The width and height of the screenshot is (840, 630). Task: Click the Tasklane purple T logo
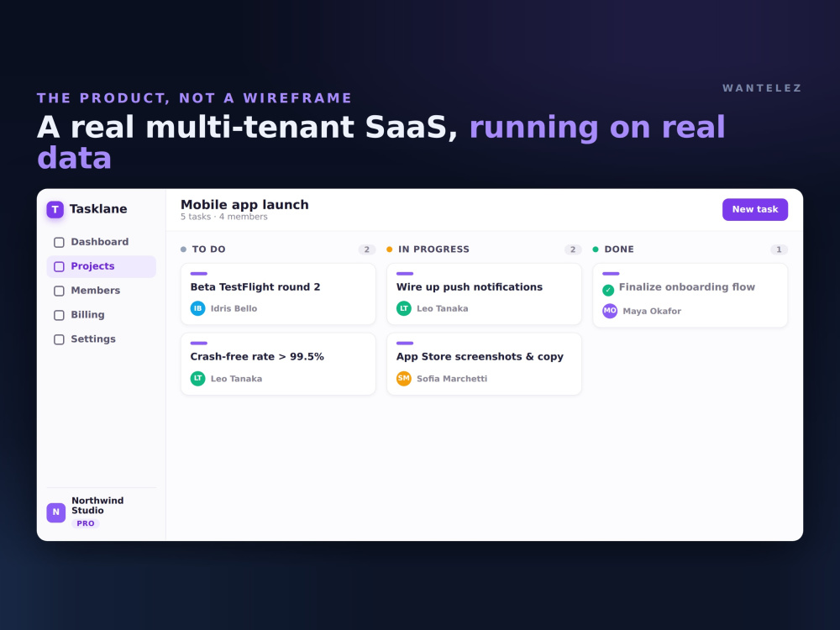click(x=55, y=209)
